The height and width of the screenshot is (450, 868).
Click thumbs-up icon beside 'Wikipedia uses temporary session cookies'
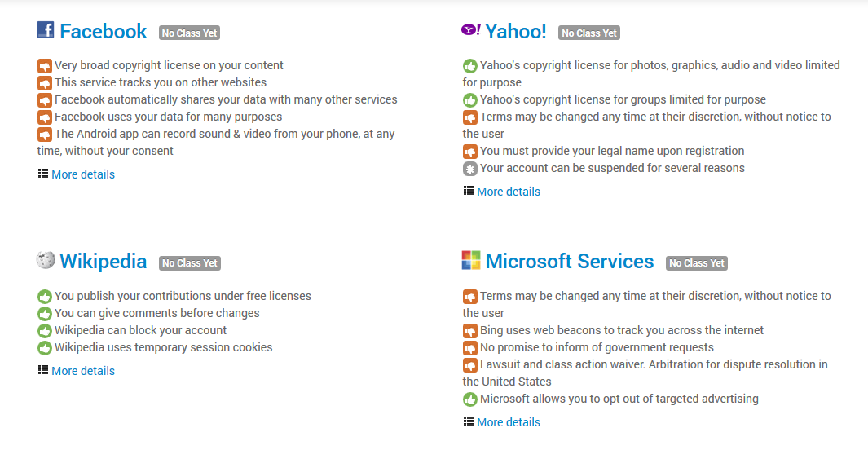click(45, 348)
